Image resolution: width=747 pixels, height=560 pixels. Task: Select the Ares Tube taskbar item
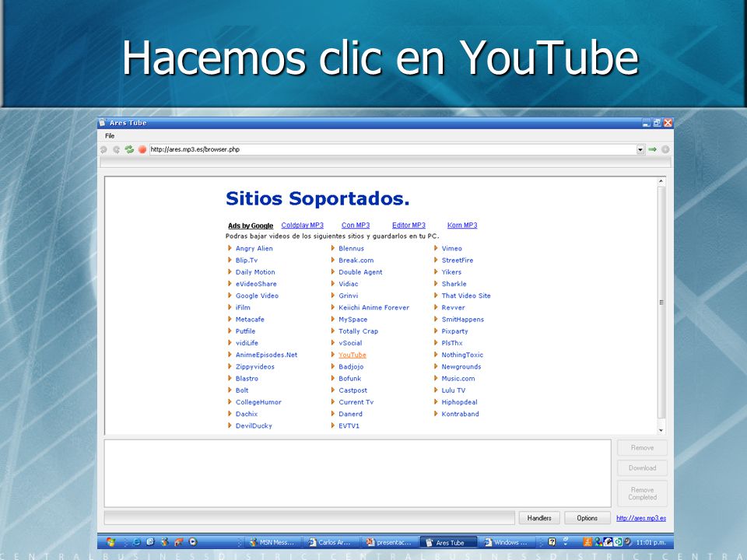[x=448, y=542]
